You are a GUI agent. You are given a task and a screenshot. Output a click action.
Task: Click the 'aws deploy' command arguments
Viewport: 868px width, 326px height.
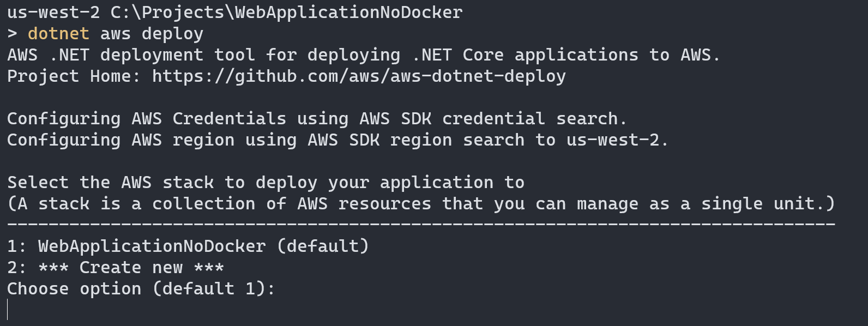point(152,34)
